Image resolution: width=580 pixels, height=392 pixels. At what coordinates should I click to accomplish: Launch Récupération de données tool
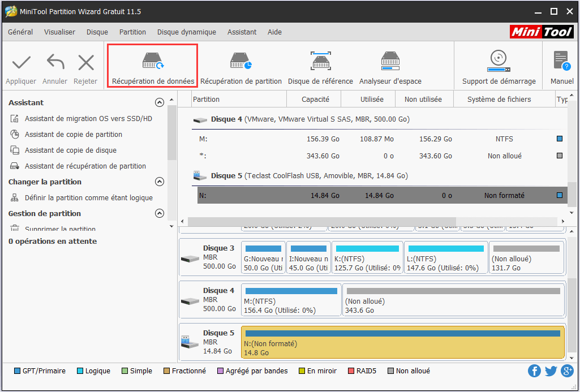tap(153, 66)
